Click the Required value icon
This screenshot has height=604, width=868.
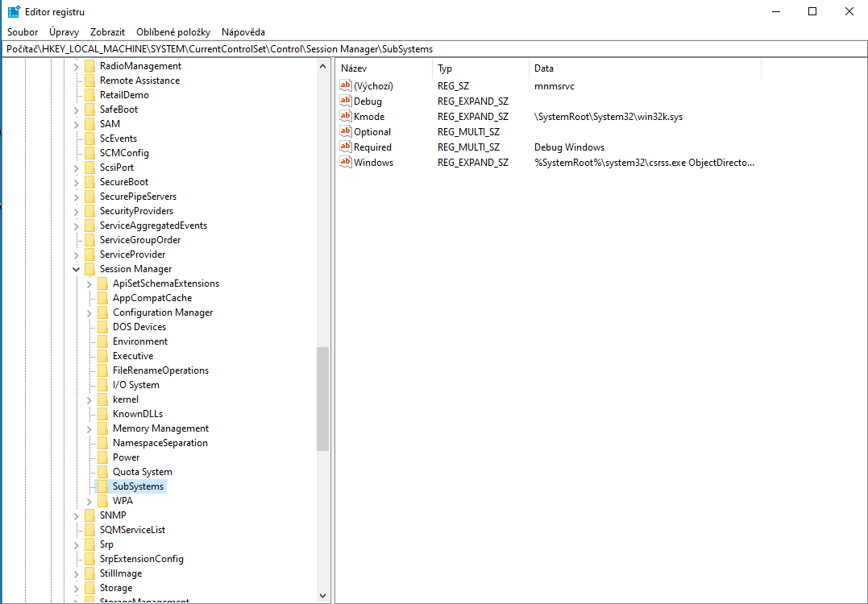tap(347, 147)
